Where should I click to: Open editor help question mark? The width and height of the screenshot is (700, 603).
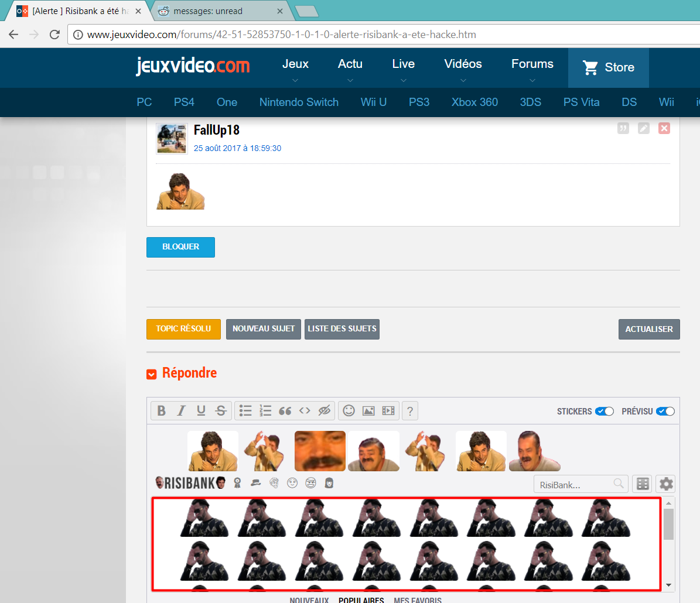[x=410, y=410]
